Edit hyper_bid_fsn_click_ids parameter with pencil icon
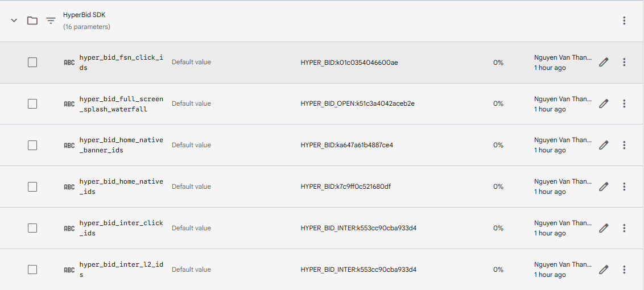Viewport: 644px width, 290px height. click(604, 62)
